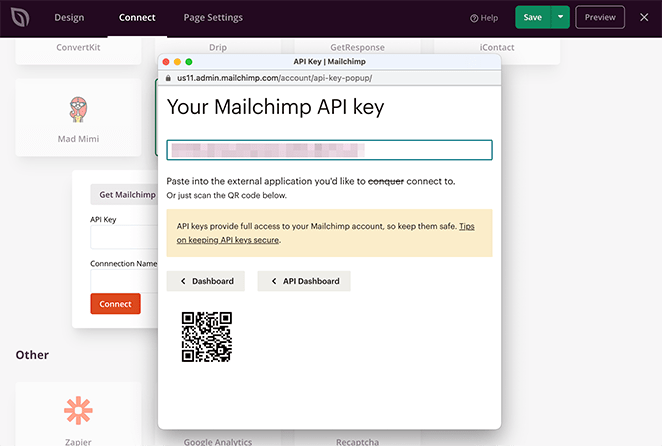The image size is (662, 446).
Task: Click the orange Connect button
Action: click(x=115, y=304)
